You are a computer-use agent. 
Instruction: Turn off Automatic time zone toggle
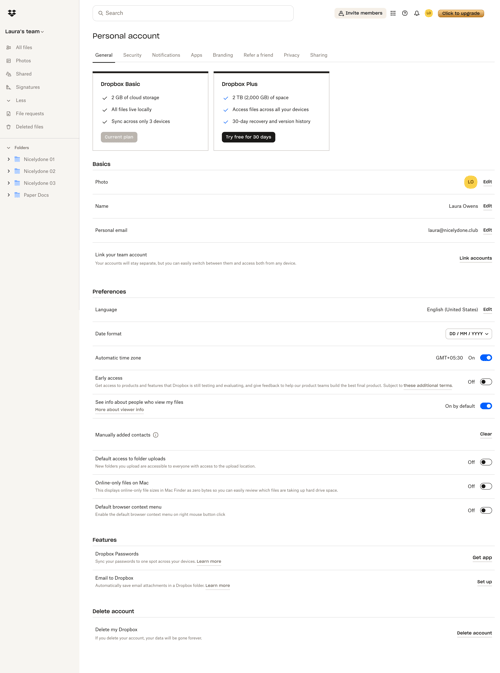[486, 358]
